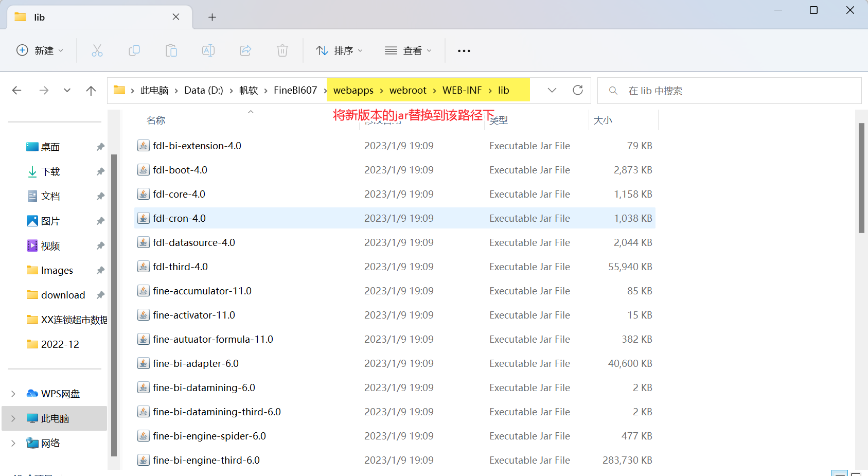Open the three-dot See more menu

click(x=464, y=50)
